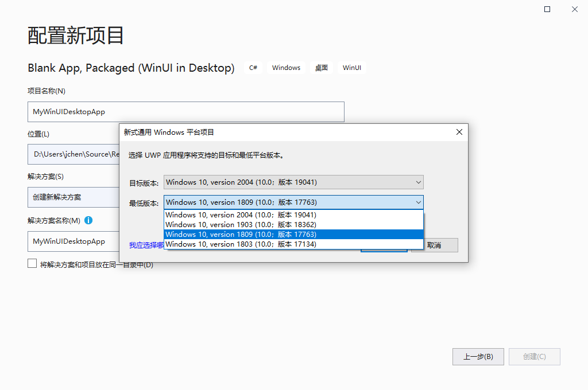The width and height of the screenshot is (588, 390).
Task: Click the 目标版本 dropdown arrow
Action: point(417,182)
